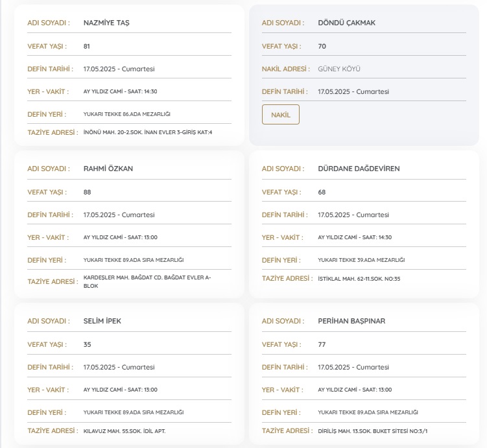Click Dürdane Dağdeviren's AY YILDIZ CAMİ 14:30 entry
Screen dimensions: 487x448
[x=355, y=237]
